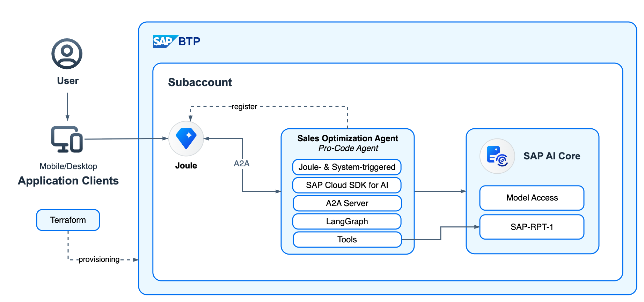Viewport: 644px width, 302px height.
Task: Click the SAP AI Core title
Action: coord(552,156)
